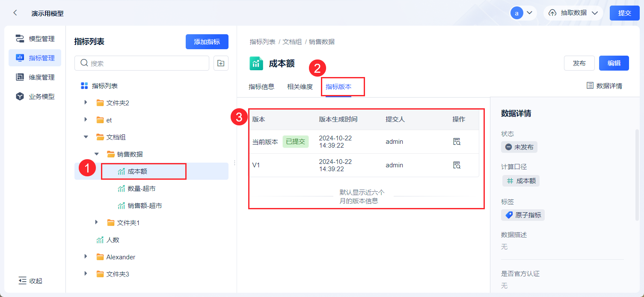Click the back arrow icon
644x297 pixels.
pos(15,13)
